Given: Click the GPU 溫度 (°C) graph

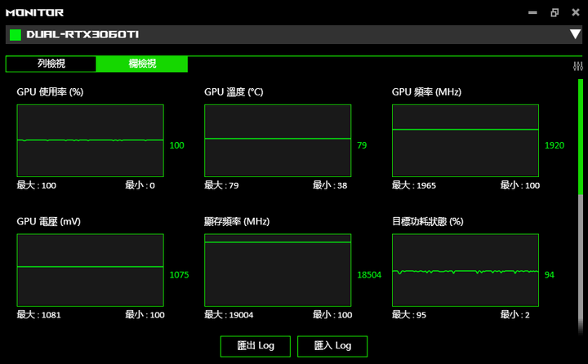Looking at the screenshot, I should (x=278, y=140).
